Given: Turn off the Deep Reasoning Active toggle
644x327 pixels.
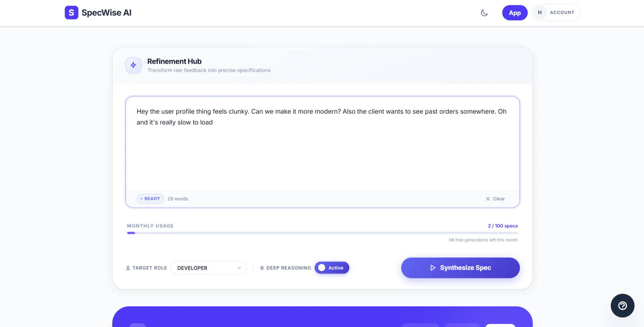Looking at the screenshot, I should point(332,268).
